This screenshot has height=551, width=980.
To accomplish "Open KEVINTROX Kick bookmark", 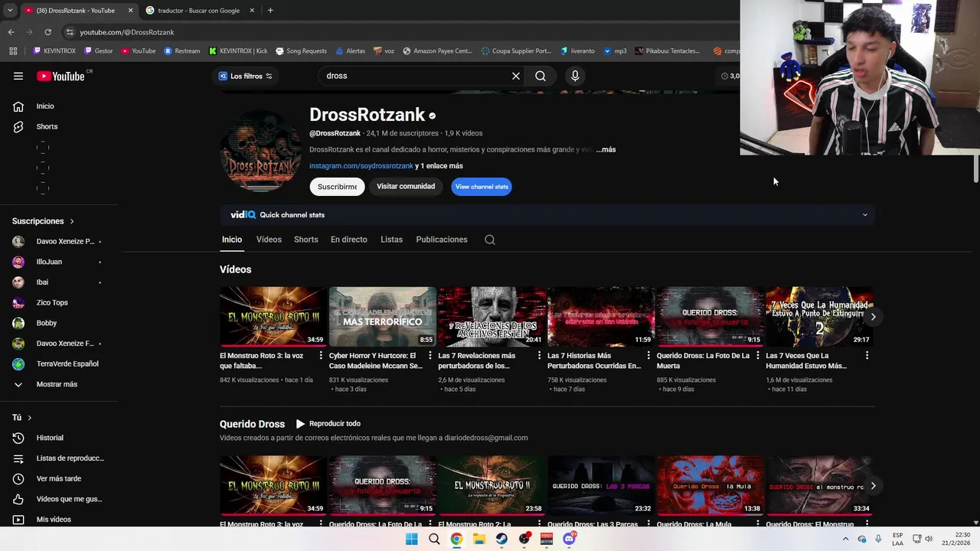I will click(238, 51).
